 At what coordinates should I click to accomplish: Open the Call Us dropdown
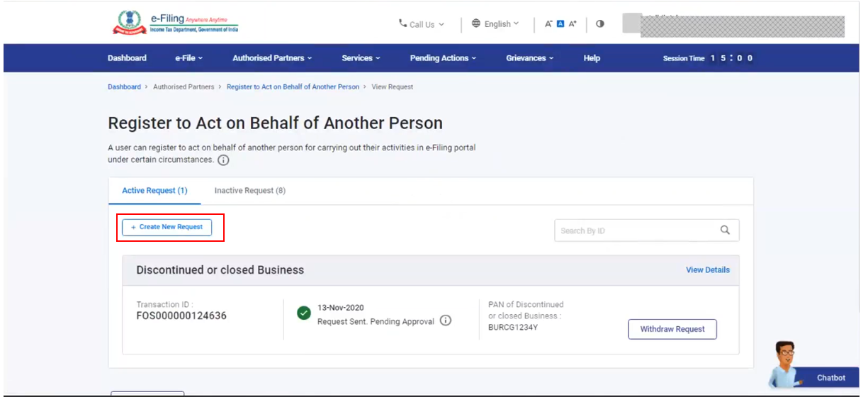point(422,24)
